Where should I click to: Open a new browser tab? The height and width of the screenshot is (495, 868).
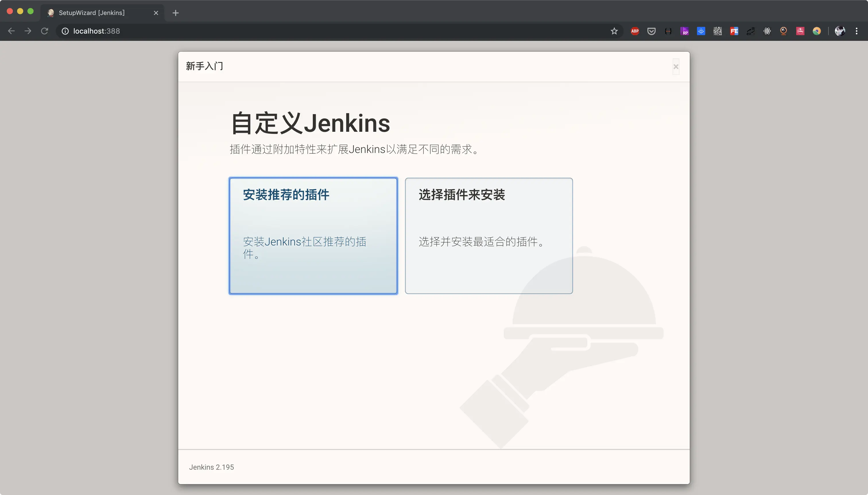click(175, 13)
